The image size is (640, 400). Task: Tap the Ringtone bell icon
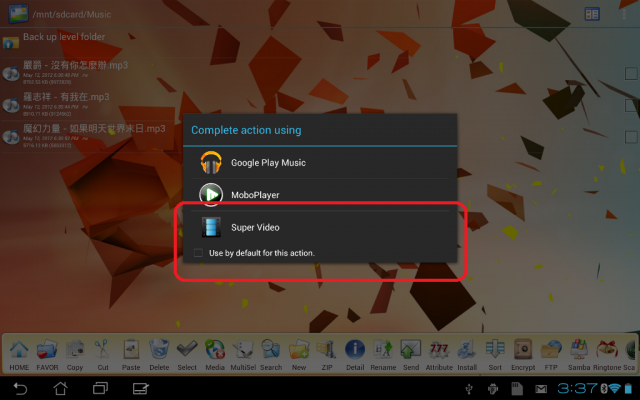[x=607, y=354]
